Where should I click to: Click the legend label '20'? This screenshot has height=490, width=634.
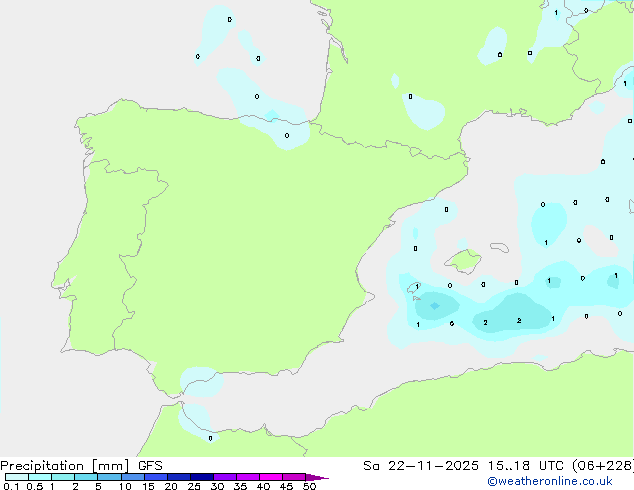click(171, 486)
